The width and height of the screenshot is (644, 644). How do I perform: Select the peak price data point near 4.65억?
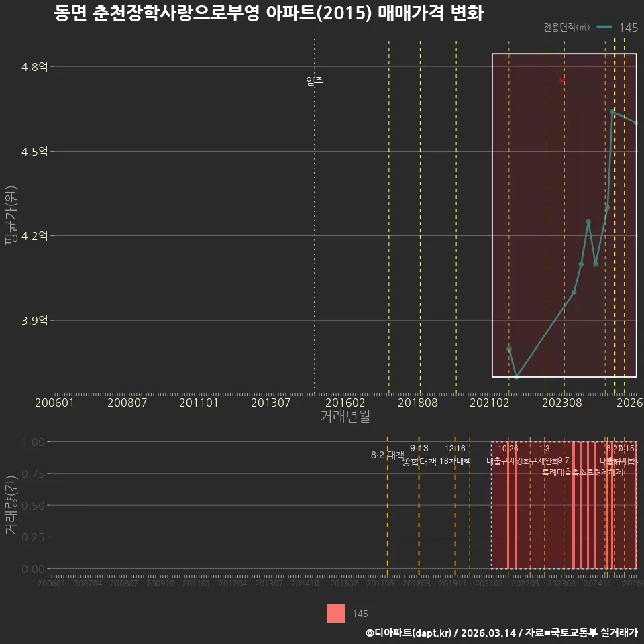[612, 112]
